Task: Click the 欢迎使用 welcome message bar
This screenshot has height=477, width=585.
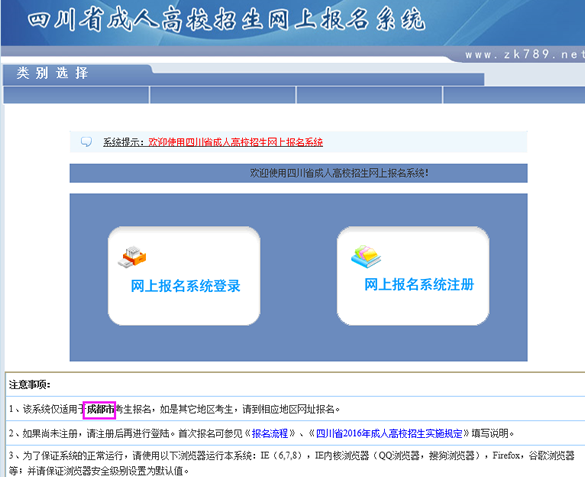Action: point(298,173)
